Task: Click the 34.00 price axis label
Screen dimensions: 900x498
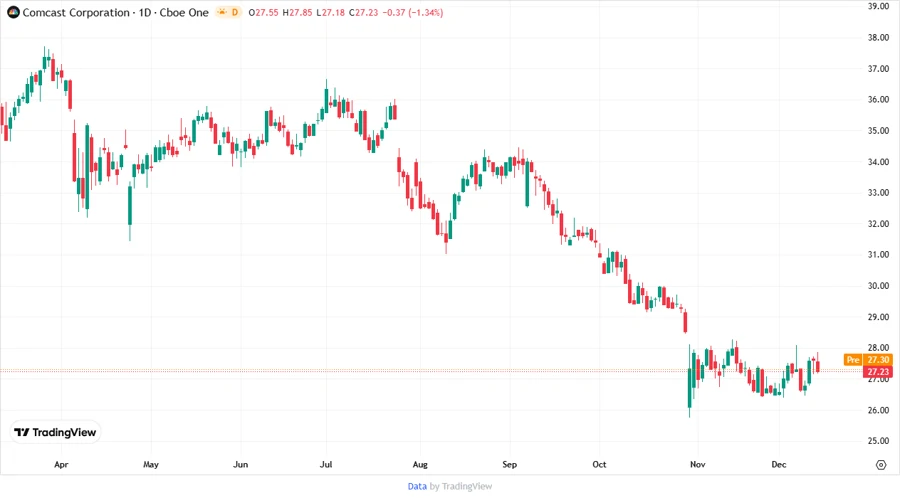Action: pyautogui.click(x=878, y=162)
